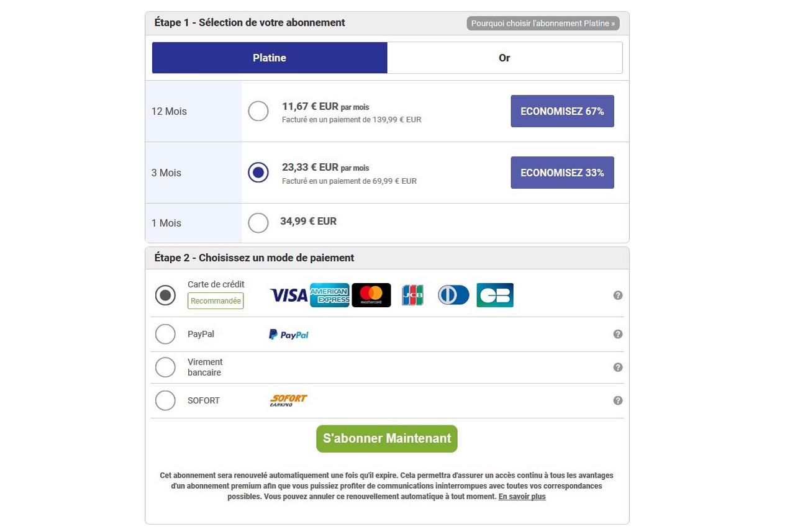Select the 1 Mois plan radio button

[x=258, y=223]
